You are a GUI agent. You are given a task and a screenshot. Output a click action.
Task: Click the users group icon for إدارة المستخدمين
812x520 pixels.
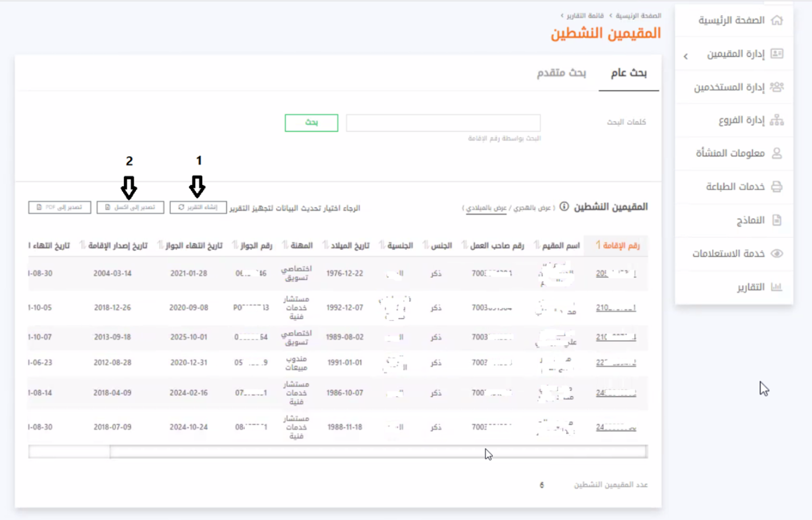[x=777, y=87]
